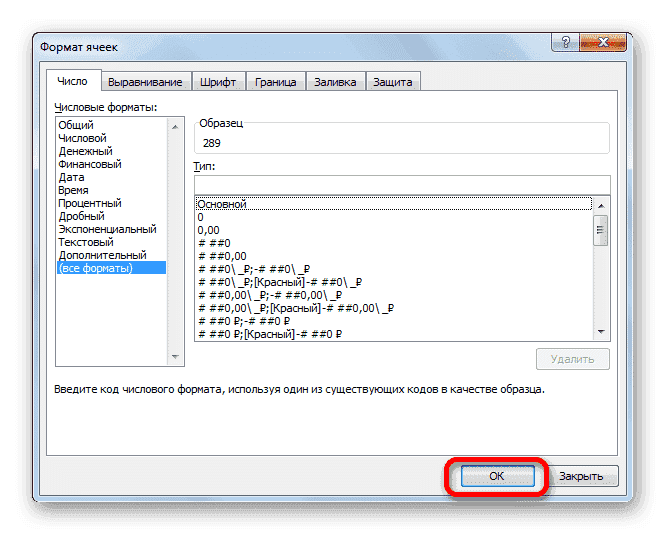Go to the Граница tab
The height and width of the screenshot is (535, 666).
[x=276, y=82]
